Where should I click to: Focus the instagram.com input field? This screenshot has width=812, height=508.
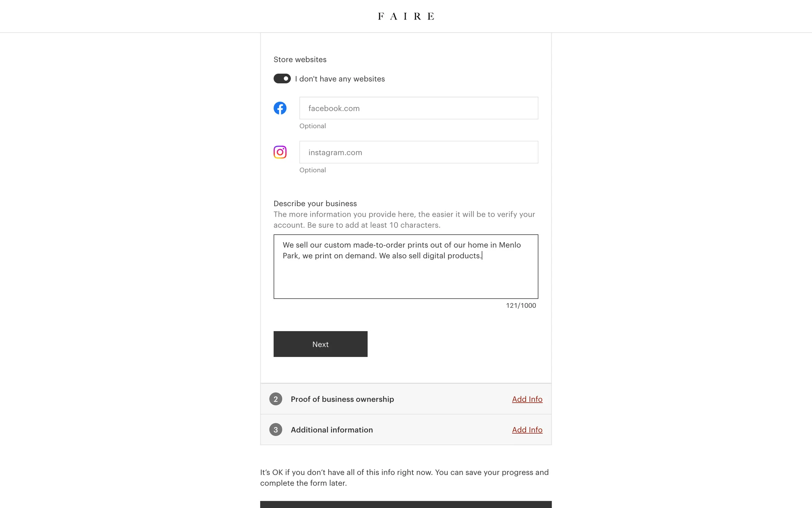click(x=419, y=152)
